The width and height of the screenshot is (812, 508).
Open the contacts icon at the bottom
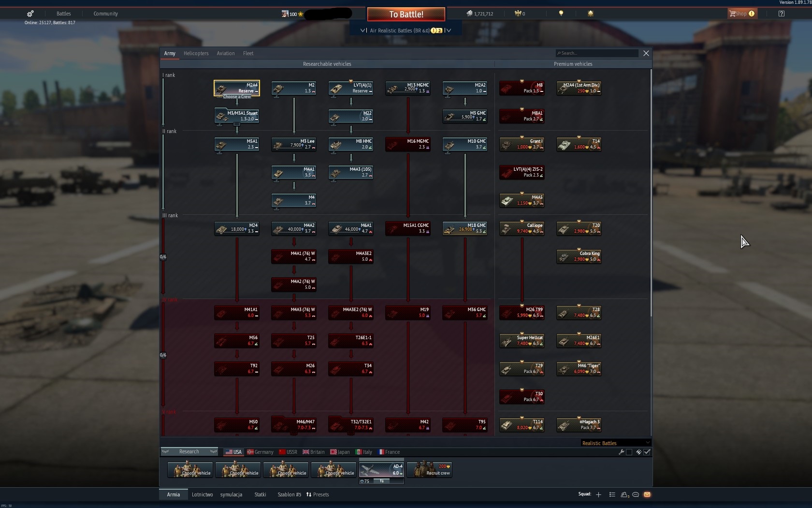click(x=624, y=494)
